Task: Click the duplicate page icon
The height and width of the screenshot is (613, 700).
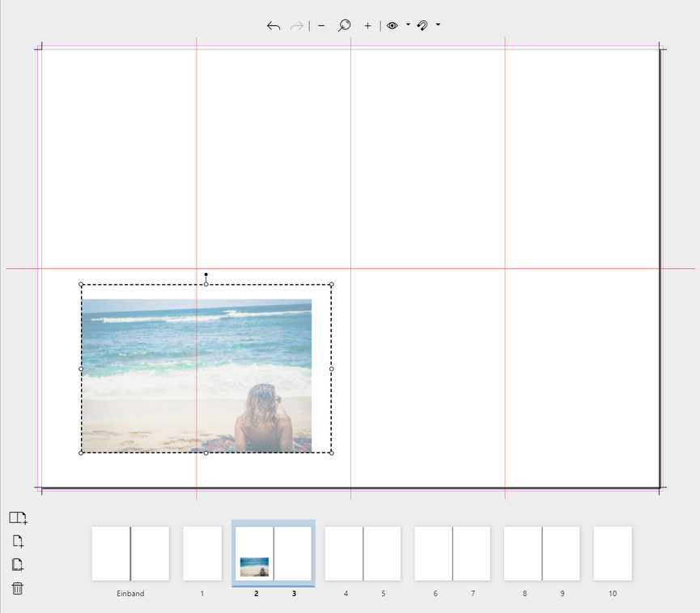Action: pyautogui.click(x=18, y=565)
